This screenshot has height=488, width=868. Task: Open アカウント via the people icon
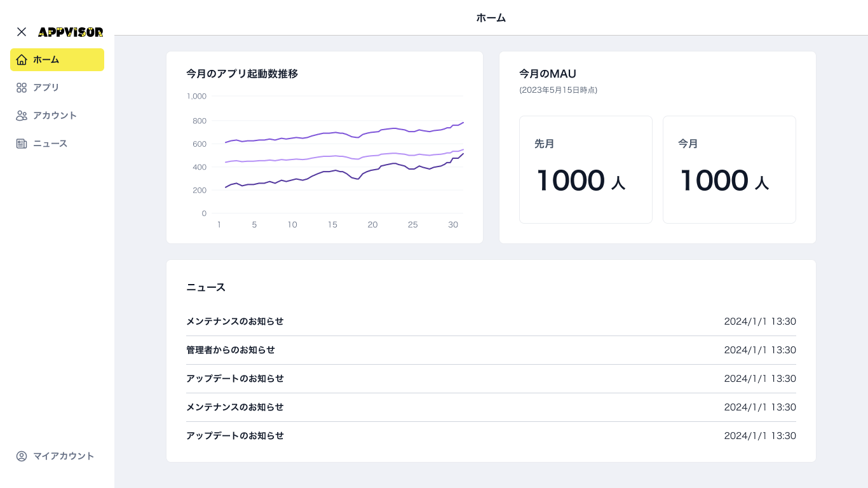click(x=22, y=116)
